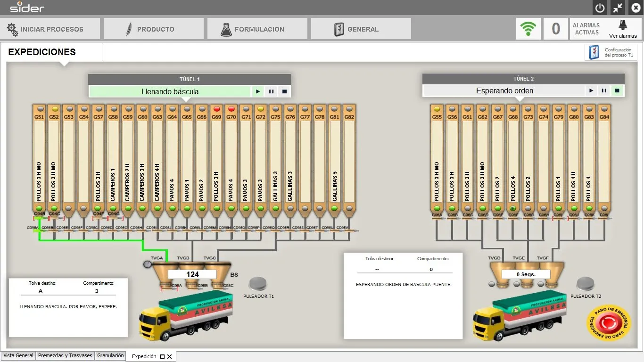Select silo G63 CAMPEROS 4 H
The height and width of the screenshot is (362, 644).
pos(157,160)
